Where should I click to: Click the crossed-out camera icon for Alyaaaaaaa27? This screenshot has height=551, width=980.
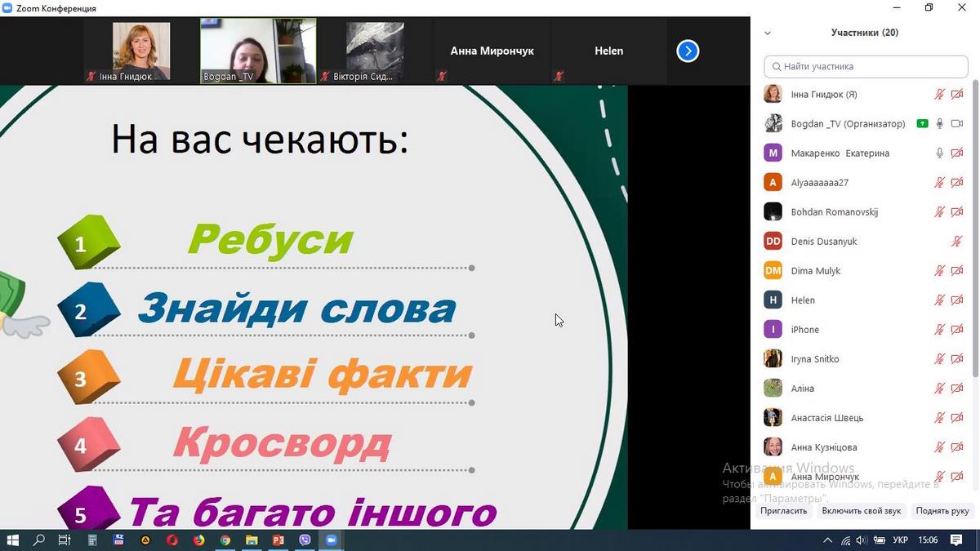click(x=957, y=183)
